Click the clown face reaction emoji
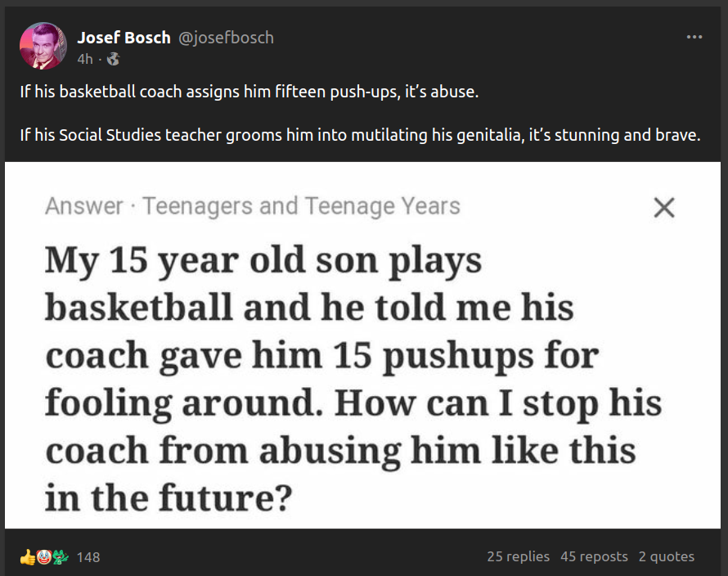728x576 pixels. pos(44,557)
